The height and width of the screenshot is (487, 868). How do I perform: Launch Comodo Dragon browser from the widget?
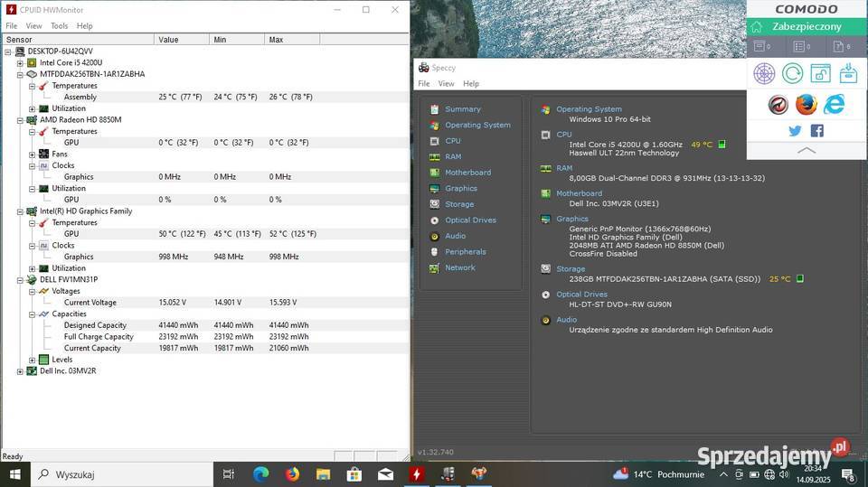[778, 105]
